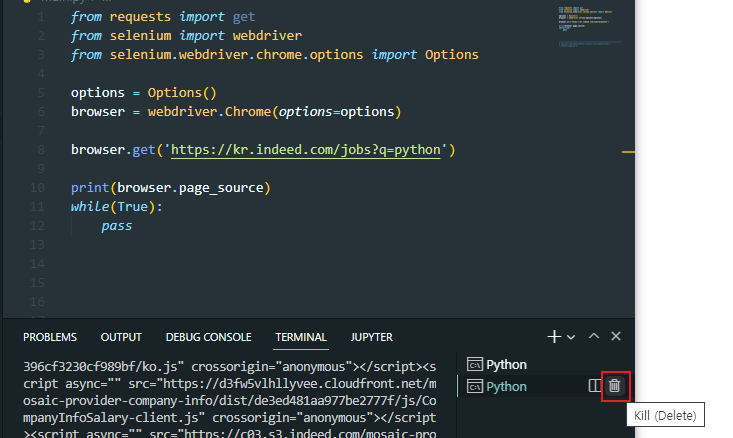Select the first Python terminal entry
The width and height of the screenshot is (733, 438).
[x=545, y=364]
